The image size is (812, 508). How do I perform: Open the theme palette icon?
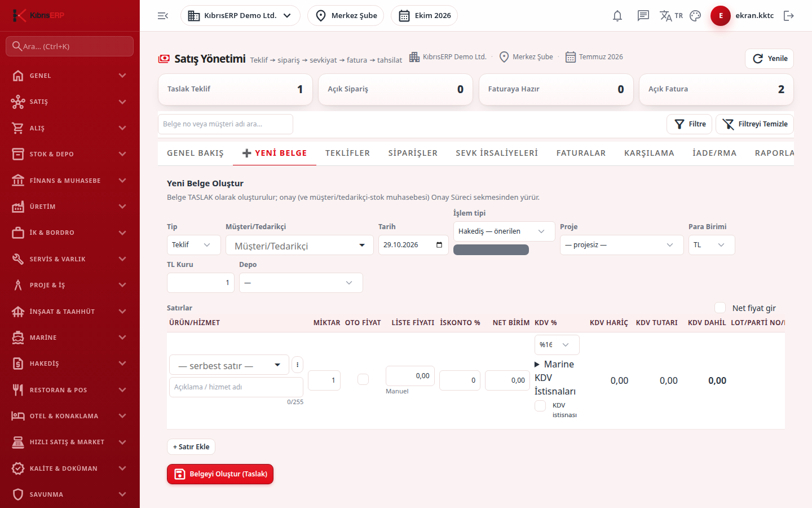[695, 16]
